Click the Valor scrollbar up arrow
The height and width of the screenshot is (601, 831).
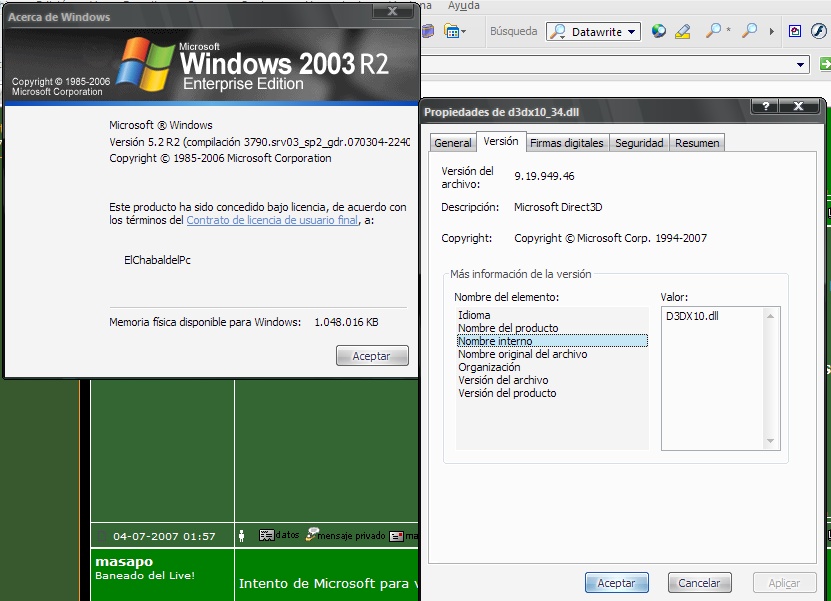point(771,316)
